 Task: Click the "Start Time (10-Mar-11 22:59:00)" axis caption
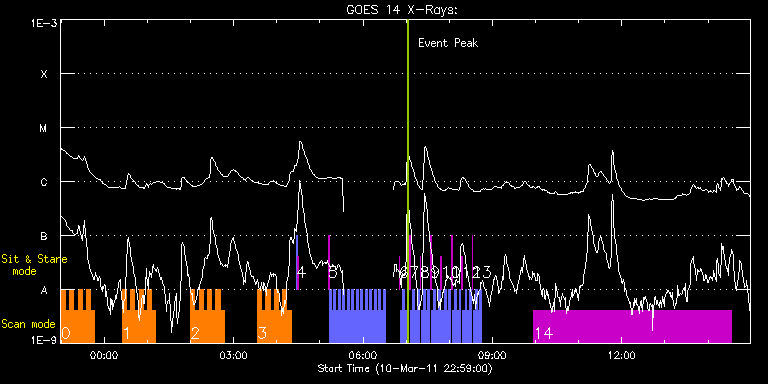pyautogui.click(x=405, y=368)
